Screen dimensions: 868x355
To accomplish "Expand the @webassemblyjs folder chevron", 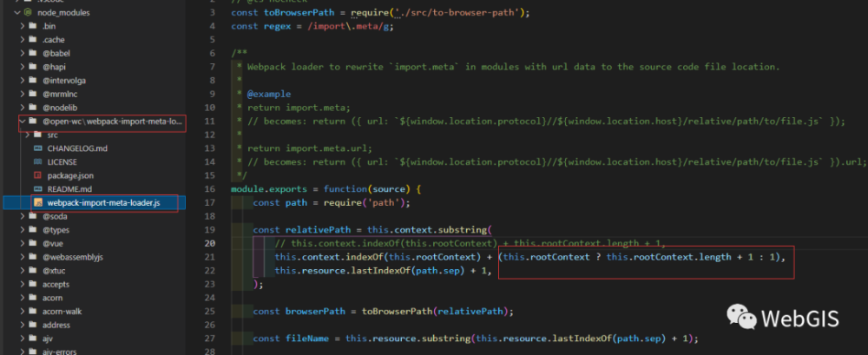I will point(23,257).
